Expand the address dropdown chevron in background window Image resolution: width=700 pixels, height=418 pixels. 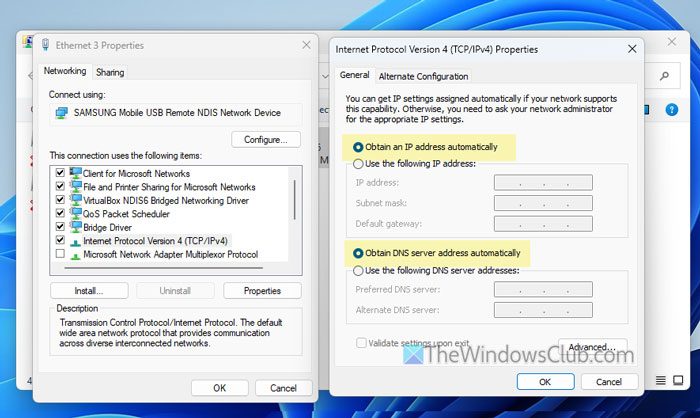click(x=325, y=76)
